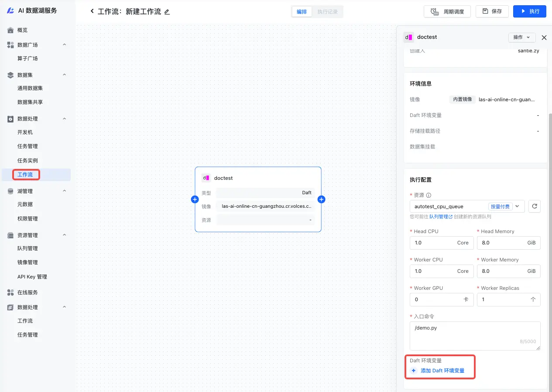Collapse the lower 数据处理 section

[x=64, y=307]
